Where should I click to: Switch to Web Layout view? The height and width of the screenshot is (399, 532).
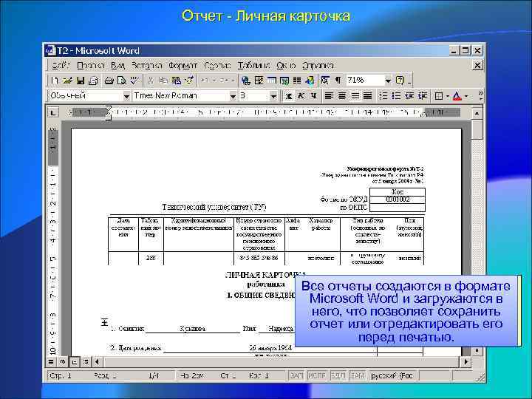pyautogui.click(x=62, y=361)
